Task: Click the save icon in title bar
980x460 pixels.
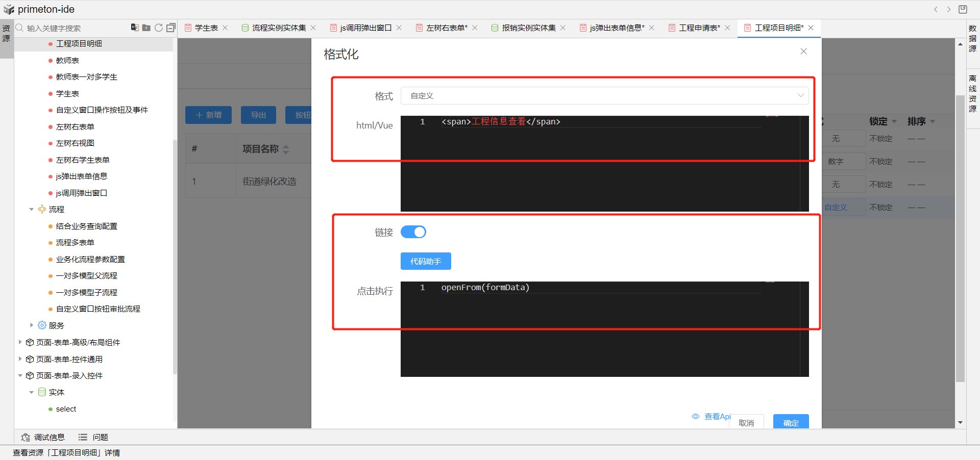Action: click(x=963, y=9)
